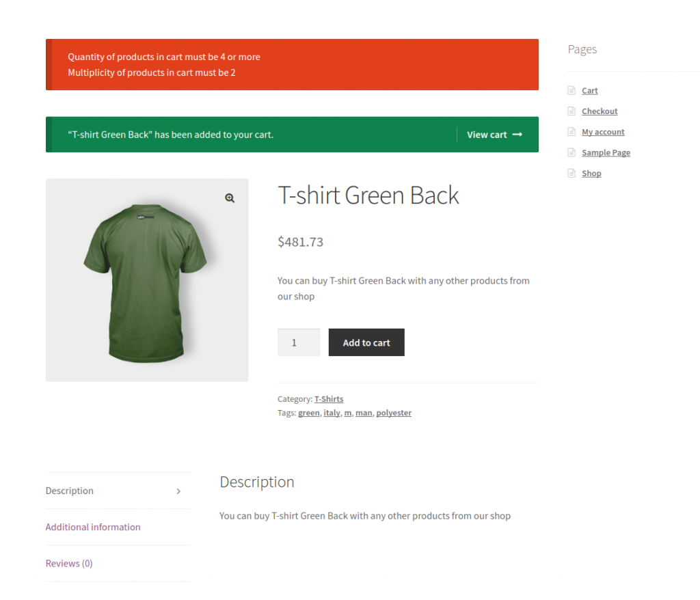This screenshot has width=700, height=600.
Task: Click the chevron on the Description tab
Action: [x=178, y=491]
